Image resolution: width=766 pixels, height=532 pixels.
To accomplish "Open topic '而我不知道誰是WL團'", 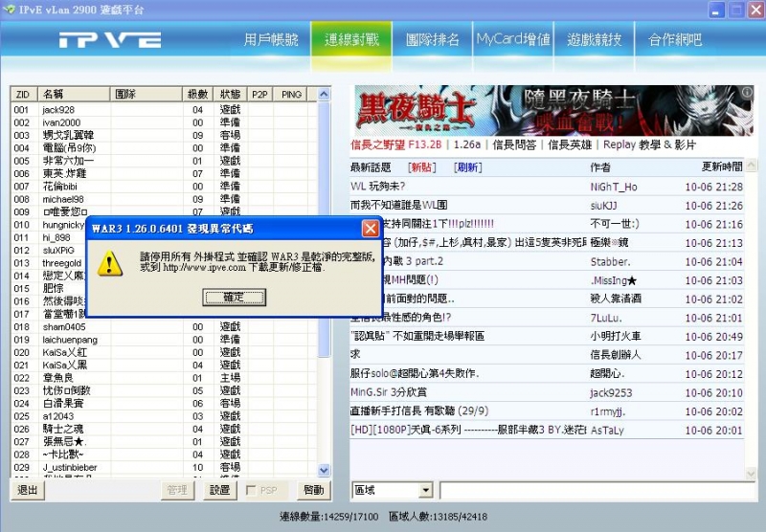I will (398, 205).
